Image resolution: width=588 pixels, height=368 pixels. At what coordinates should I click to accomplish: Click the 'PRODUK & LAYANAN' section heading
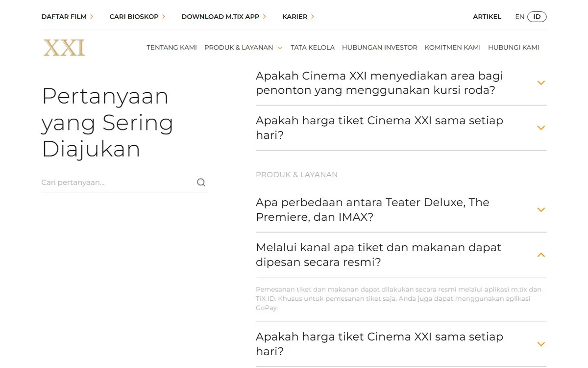(296, 175)
